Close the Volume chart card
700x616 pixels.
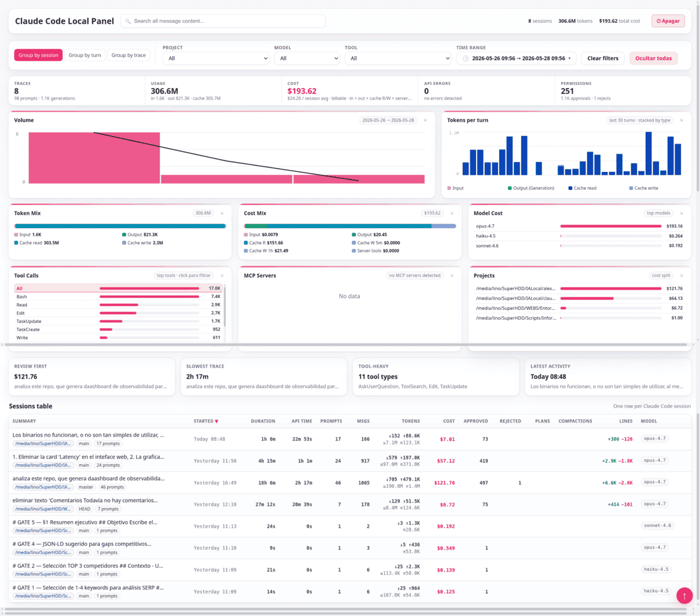[425, 120]
